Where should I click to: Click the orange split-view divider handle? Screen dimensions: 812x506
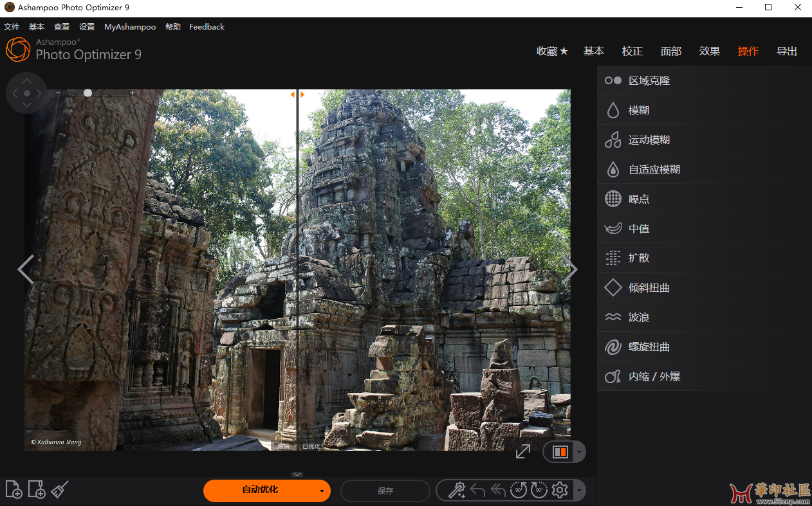tap(297, 95)
